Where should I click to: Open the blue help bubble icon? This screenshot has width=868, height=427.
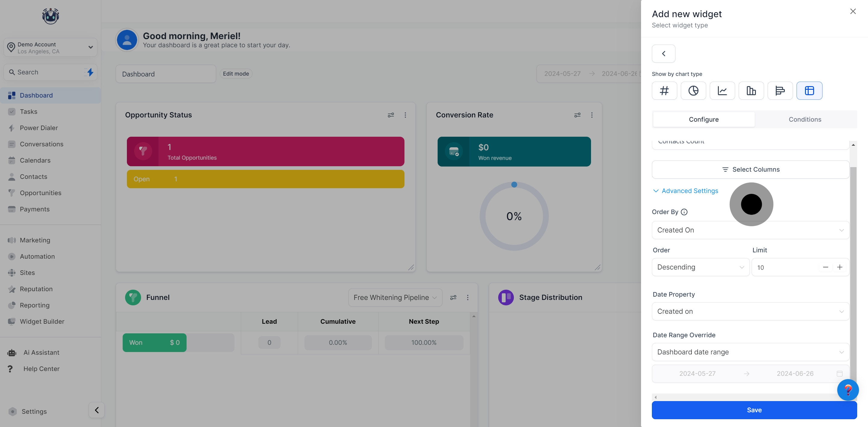[x=848, y=390]
